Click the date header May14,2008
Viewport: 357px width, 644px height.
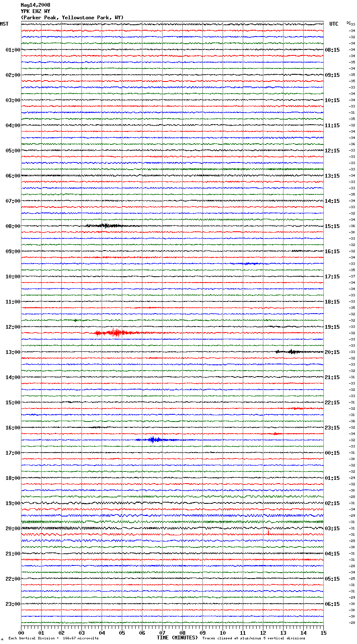coord(36,5)
